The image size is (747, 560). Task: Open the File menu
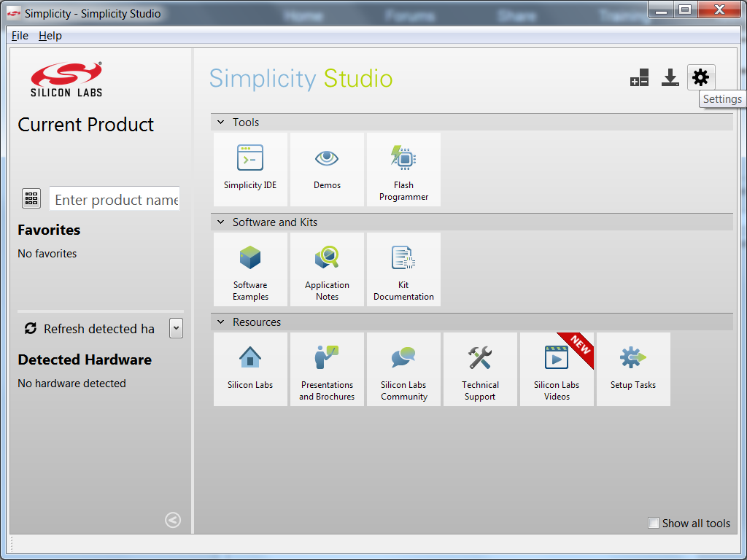tap(20, 36)
